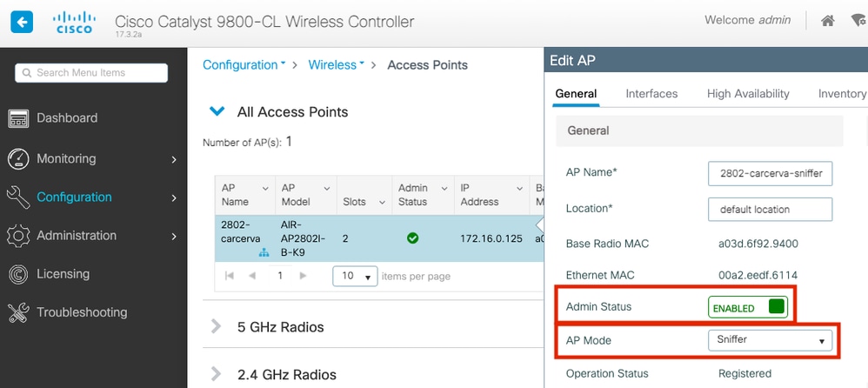
Task: Open the Configuration breadcrumb dropdown
Action: (244, 64)
